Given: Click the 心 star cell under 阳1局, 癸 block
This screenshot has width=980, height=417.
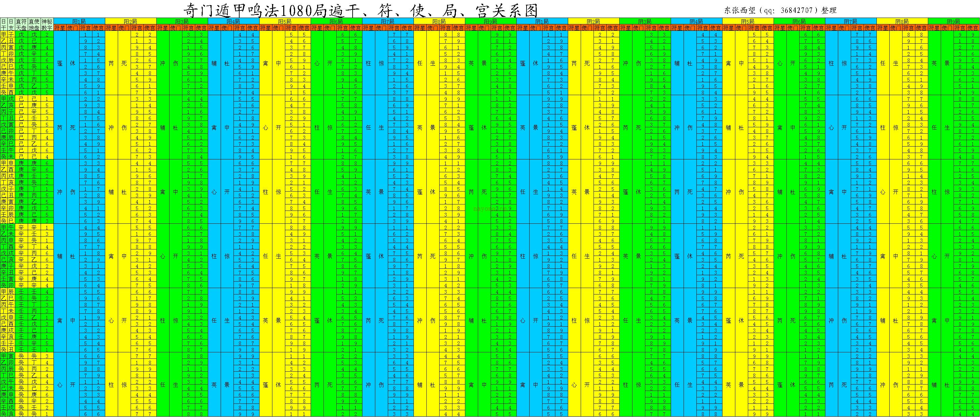Looking at the screenshot, I should pyautogui.click(x=60, y=385).
